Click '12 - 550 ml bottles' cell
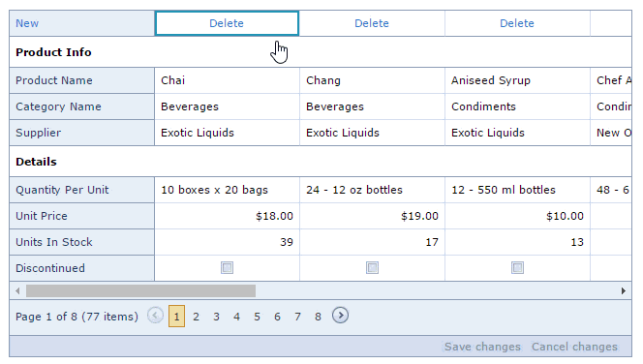The image size is (643, 364). (x=517, y=190)
